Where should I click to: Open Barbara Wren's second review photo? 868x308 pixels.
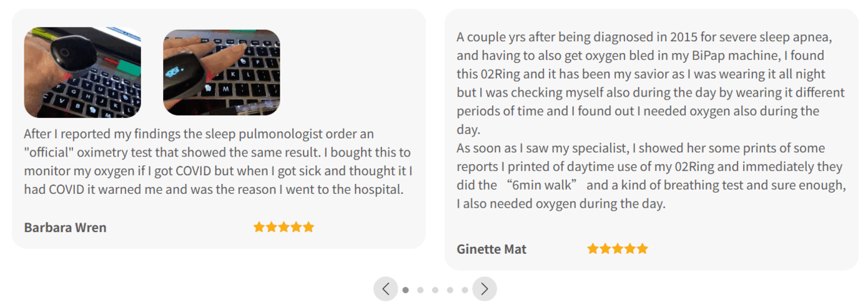[x=222, y=72]
